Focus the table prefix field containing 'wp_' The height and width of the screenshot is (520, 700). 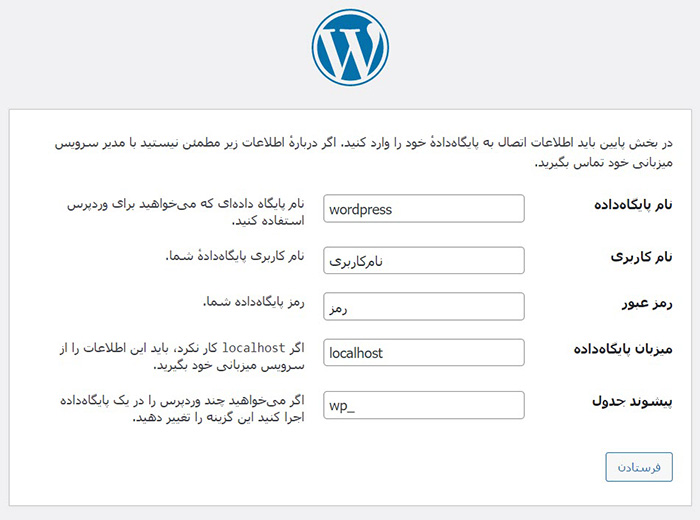(x=425, y=406)
